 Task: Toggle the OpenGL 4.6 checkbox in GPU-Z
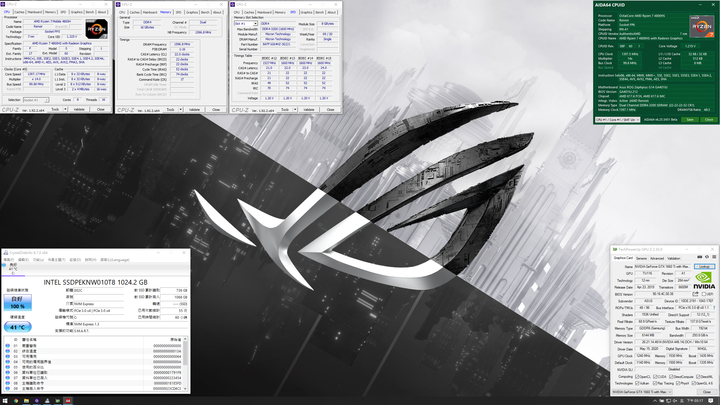click(694, 383)
